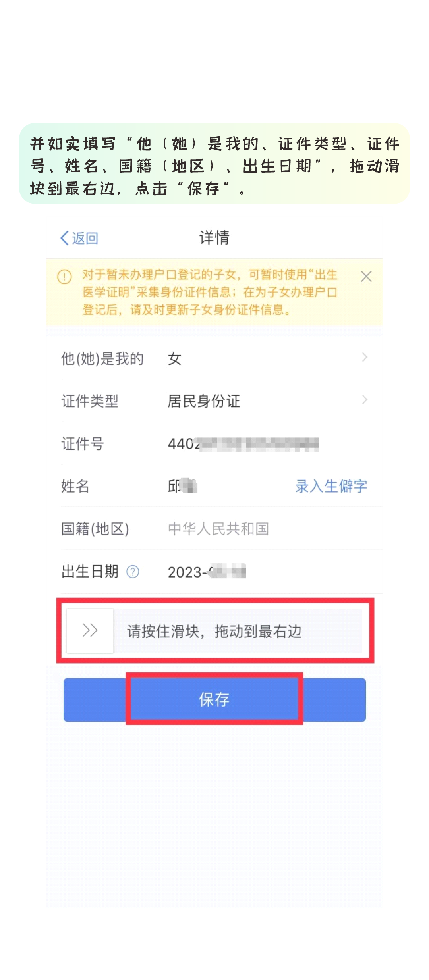The width and height of the screenshot is (429, 980).
Task: Click the 女 relationship value
Action: coord(175,359)
